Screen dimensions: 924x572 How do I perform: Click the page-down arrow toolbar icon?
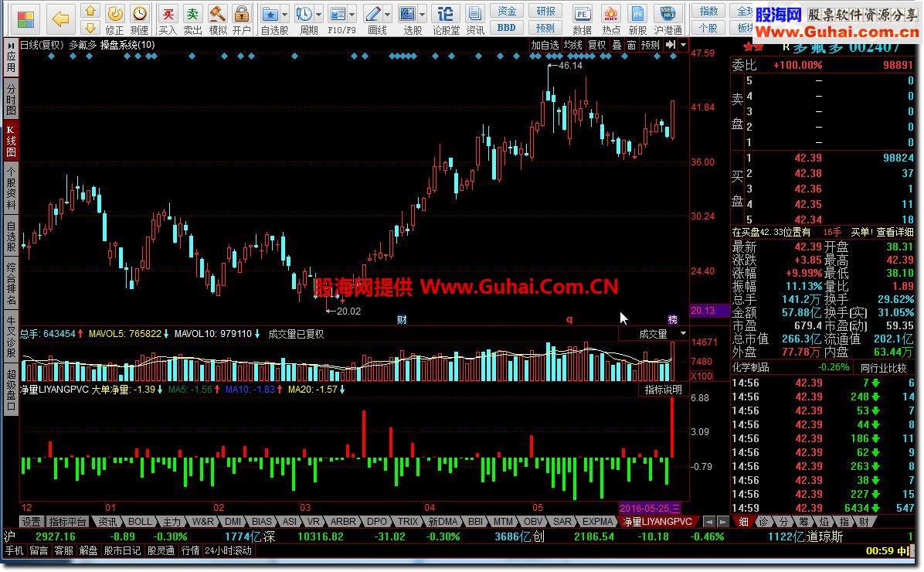[x=90, y=28]
